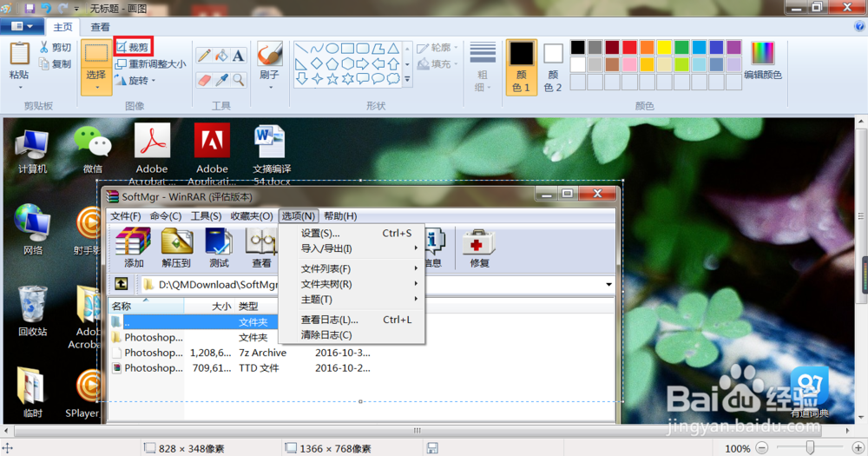Click the 选择 rectangle selection tool
Image resolution: width=868 pixels, height=456 pixels.
click(x=96, y=54)
